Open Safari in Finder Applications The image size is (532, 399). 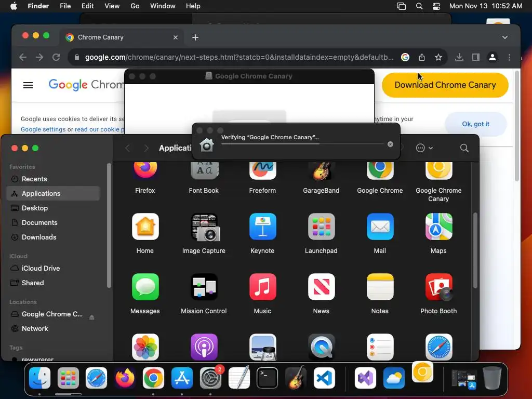[x=438, y=347]
